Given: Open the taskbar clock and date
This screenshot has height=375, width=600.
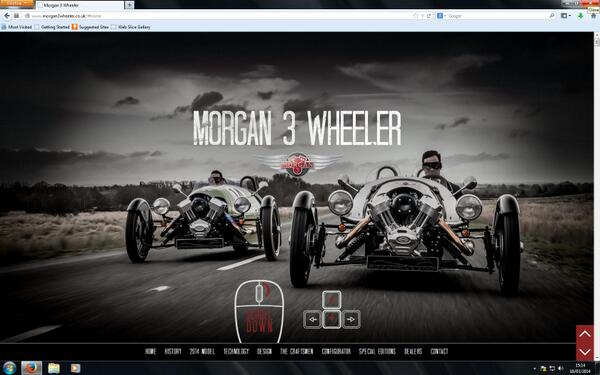Looking at the screenshot, I should (580, 368).
